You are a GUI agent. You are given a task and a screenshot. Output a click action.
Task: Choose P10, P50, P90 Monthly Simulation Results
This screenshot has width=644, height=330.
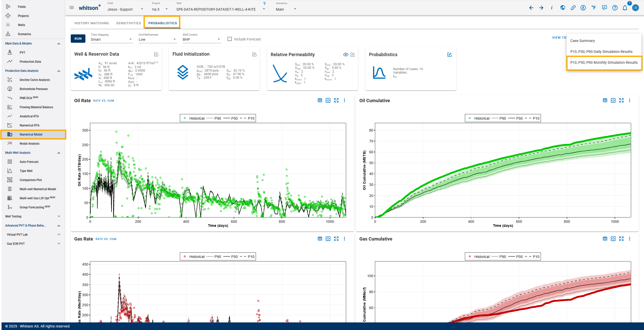point(604,63)
